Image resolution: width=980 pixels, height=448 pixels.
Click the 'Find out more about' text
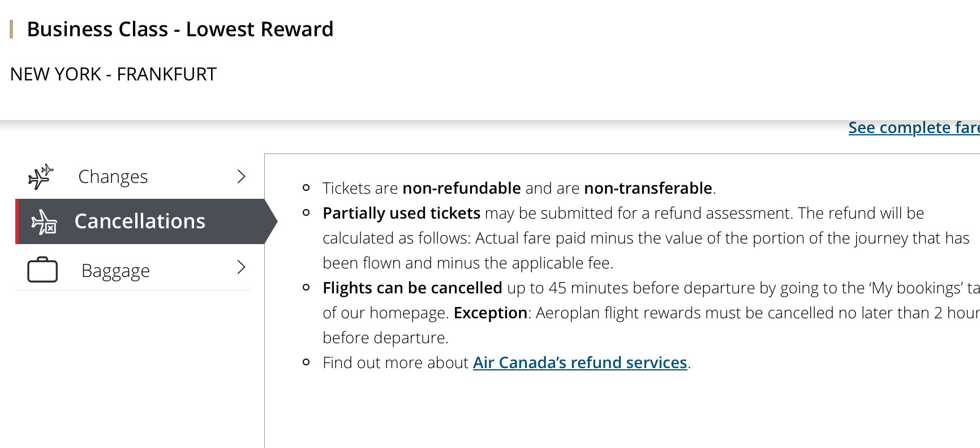point(396,362)
